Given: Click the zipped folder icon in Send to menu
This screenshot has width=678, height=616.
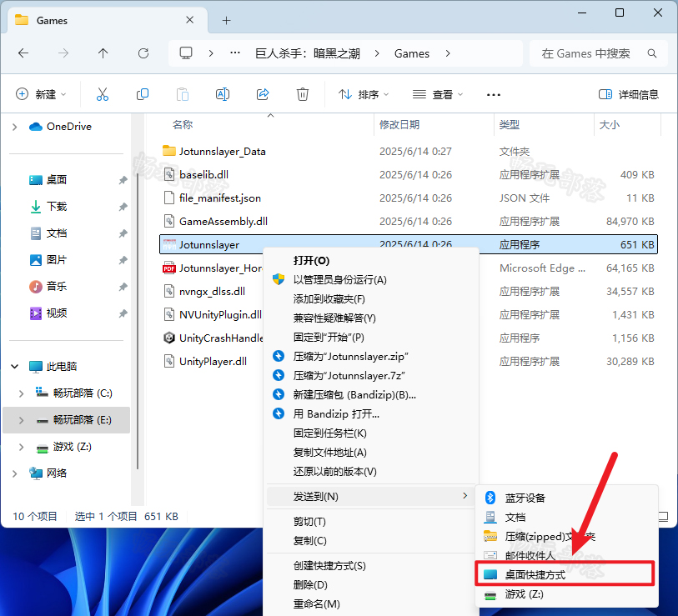Looking at the screenshot, I should [490, 536].
